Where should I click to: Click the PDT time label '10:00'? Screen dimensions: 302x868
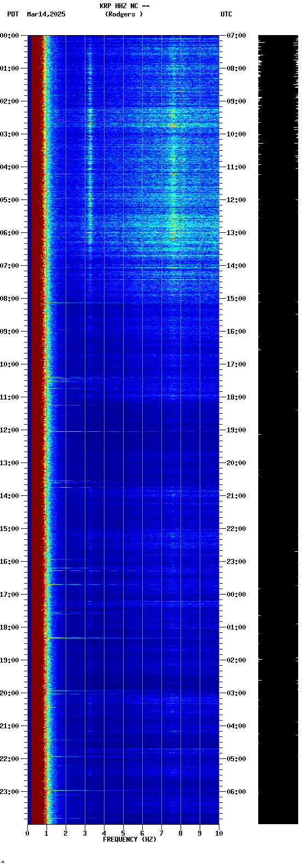9,364
